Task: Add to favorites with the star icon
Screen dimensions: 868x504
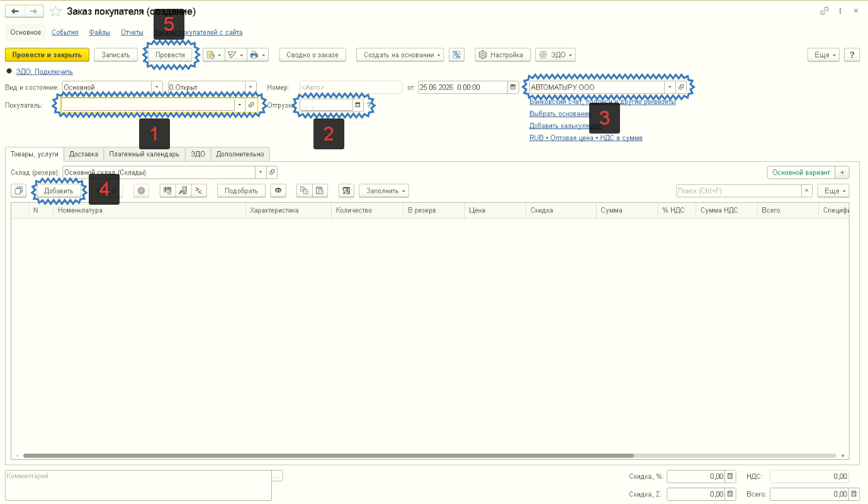Action: coord(56,11)
